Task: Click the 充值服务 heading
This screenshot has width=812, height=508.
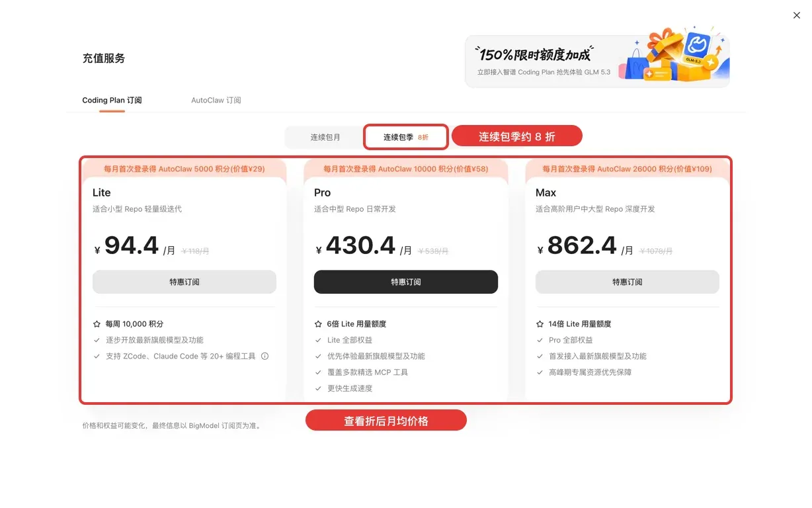Action: (x=104, y=58)
